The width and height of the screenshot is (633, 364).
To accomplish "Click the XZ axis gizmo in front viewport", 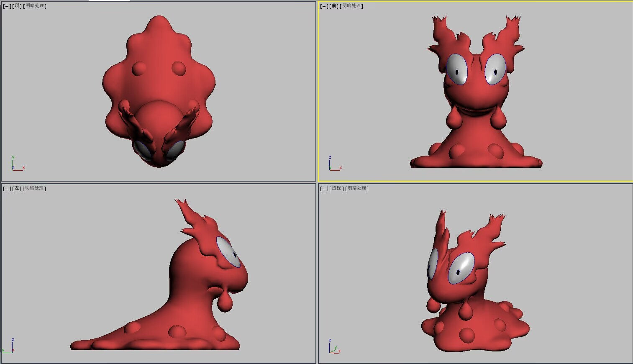I will tap(335, 163).
